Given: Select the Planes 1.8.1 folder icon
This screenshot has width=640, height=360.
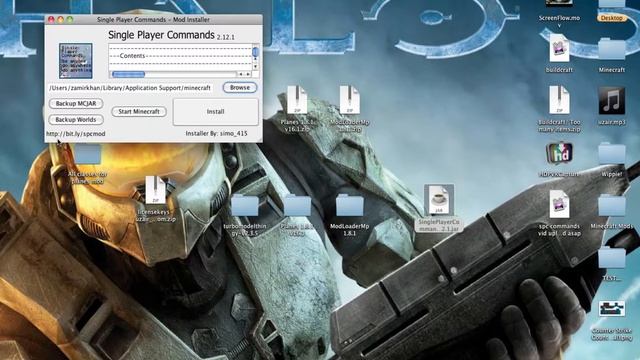Looking at the screenshot, I should pyautogui.click(x=297, y=205).
